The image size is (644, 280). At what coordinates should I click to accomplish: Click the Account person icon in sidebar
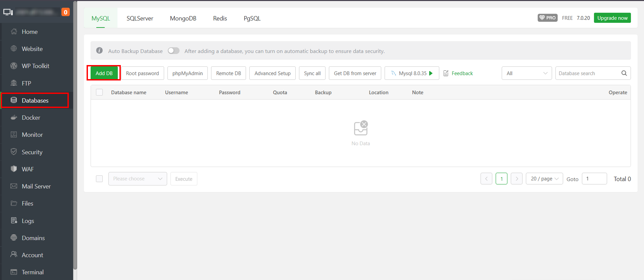click(14, 255)
